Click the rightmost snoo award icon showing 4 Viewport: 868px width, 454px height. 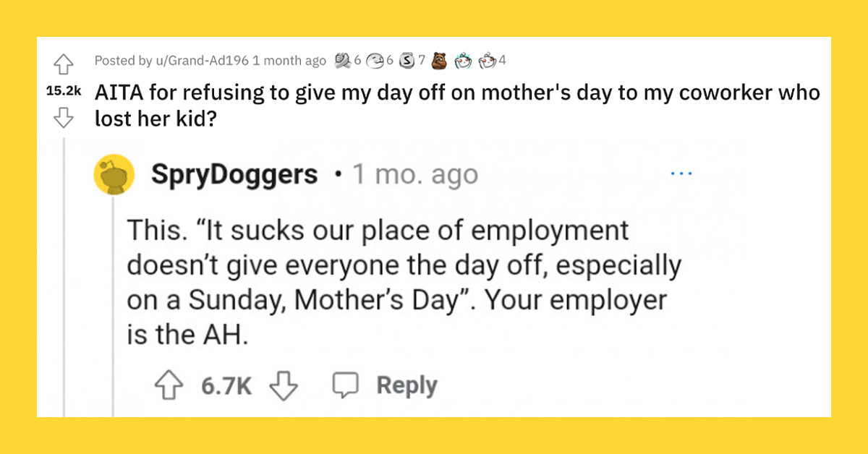(487, 61)
